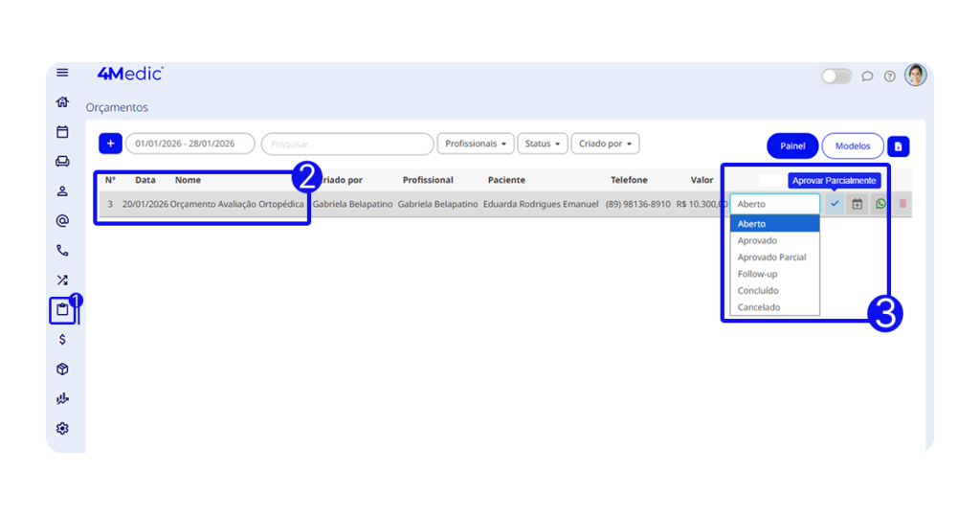
Task: Toggle the switch in top header
Action: pyautogui.click(x=835, y=77)
